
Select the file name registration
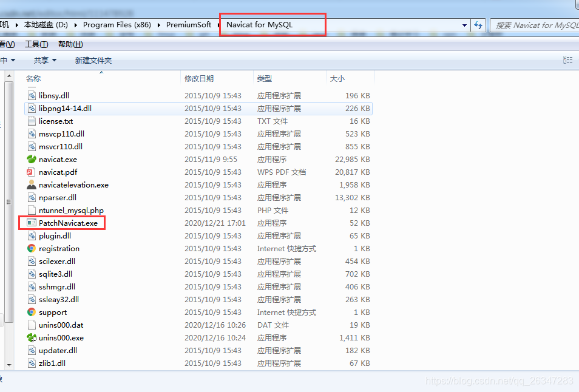(x=59, y=248)
